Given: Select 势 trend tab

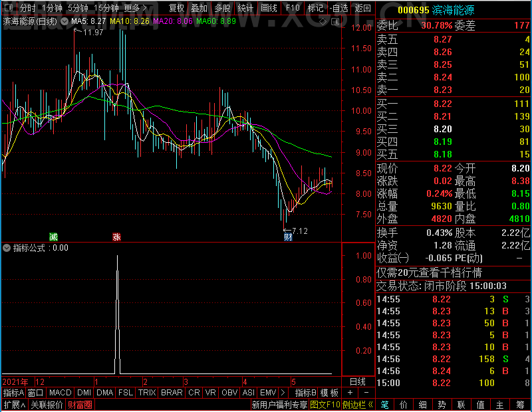Looking at the screenshot, I should [442, 405].
